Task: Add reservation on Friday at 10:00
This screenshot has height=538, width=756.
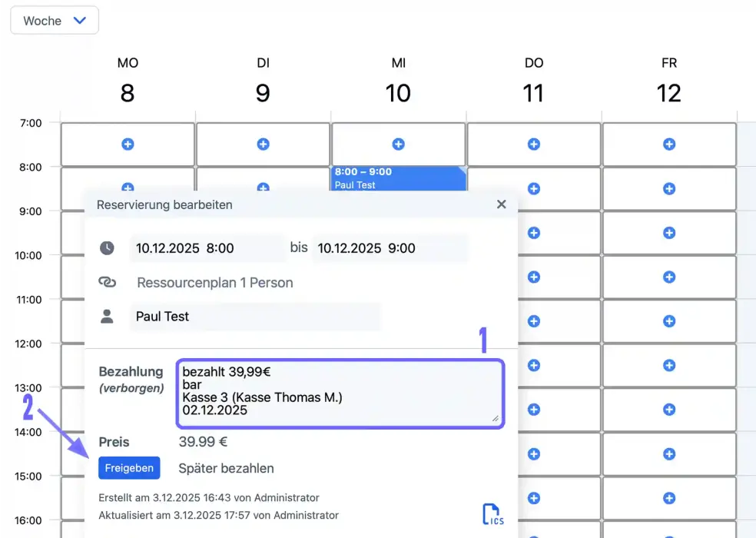Action: [x=668, y=277]
